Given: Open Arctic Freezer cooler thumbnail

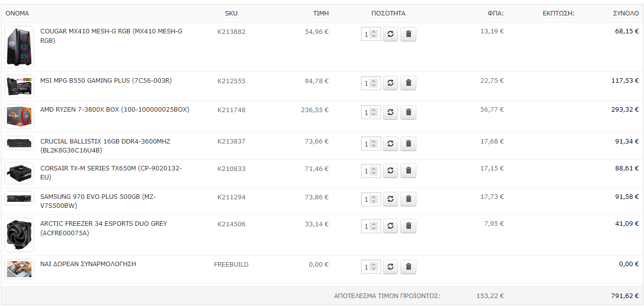Looking at the screenshot, I should pos(19,235).
